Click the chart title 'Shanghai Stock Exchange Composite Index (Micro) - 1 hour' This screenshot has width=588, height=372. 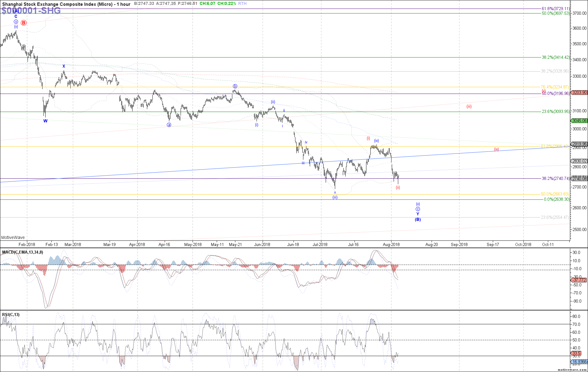pos(66,4)
